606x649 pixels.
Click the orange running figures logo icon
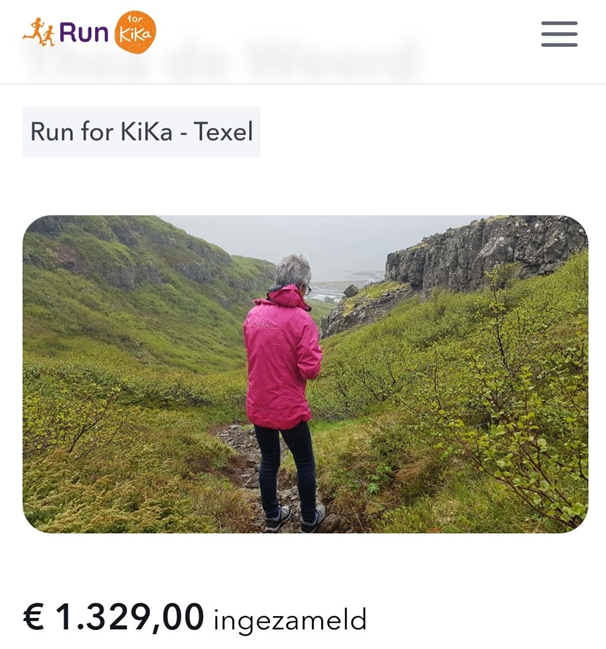39,32
